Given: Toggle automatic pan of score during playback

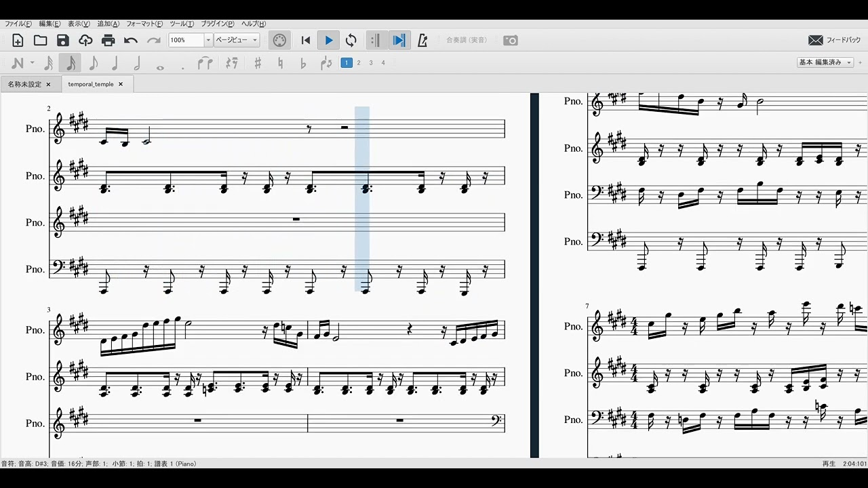Looking at the screenshot, I should point(399,41).
